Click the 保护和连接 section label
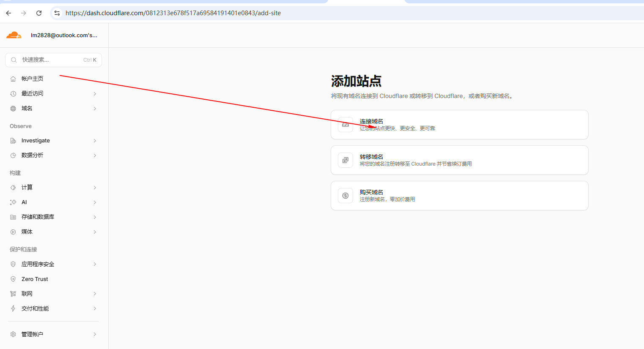Viewport: 644px width, 349px height. coord(23,250)
